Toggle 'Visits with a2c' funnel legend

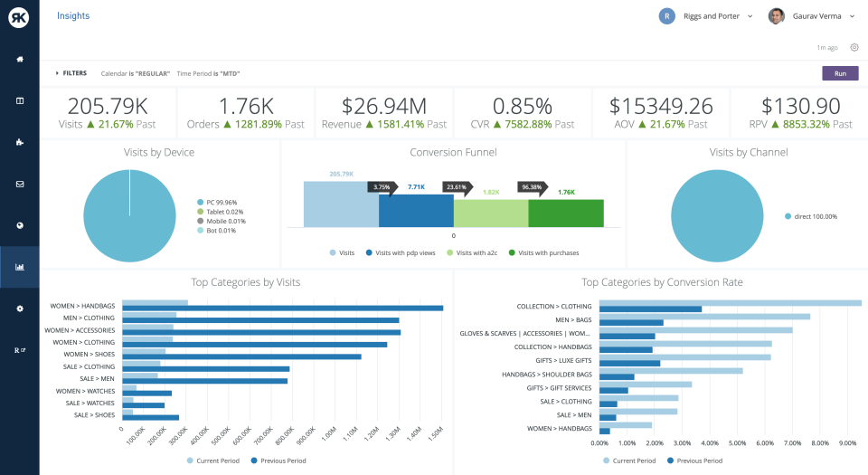coord(473,252)
